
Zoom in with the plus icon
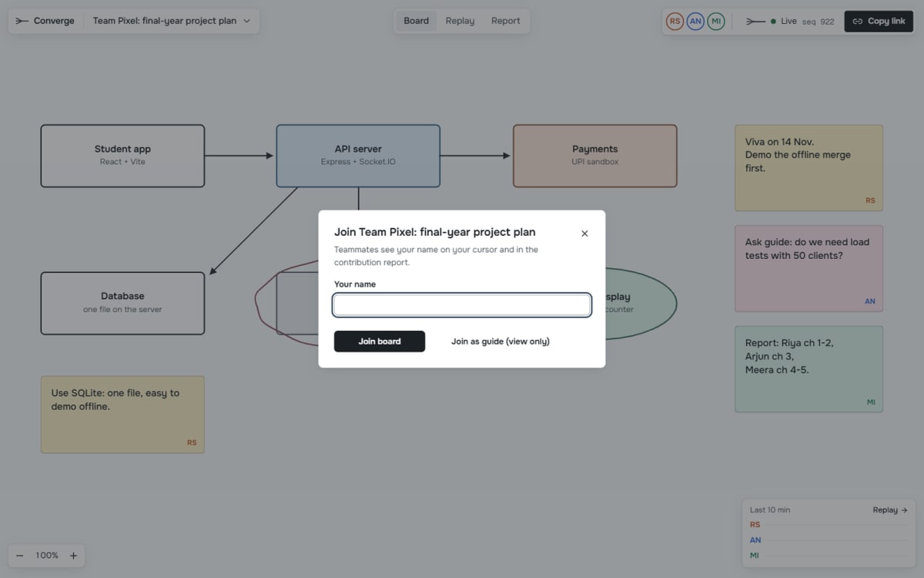click(x=74, y=556)
